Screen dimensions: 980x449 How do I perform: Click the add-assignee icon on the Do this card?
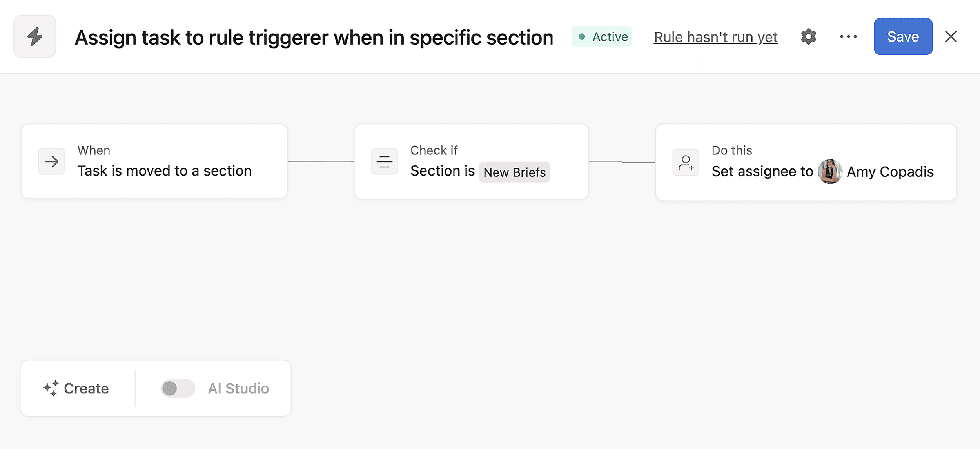[686, 162]
